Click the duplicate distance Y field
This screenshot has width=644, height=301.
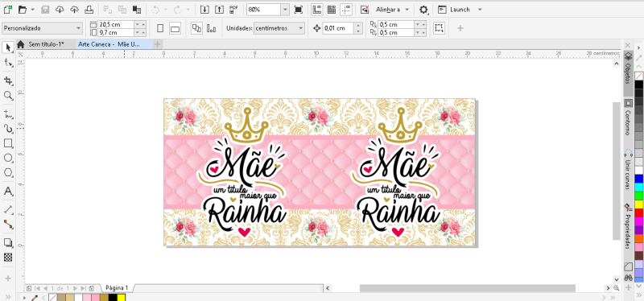pos(396,32)
